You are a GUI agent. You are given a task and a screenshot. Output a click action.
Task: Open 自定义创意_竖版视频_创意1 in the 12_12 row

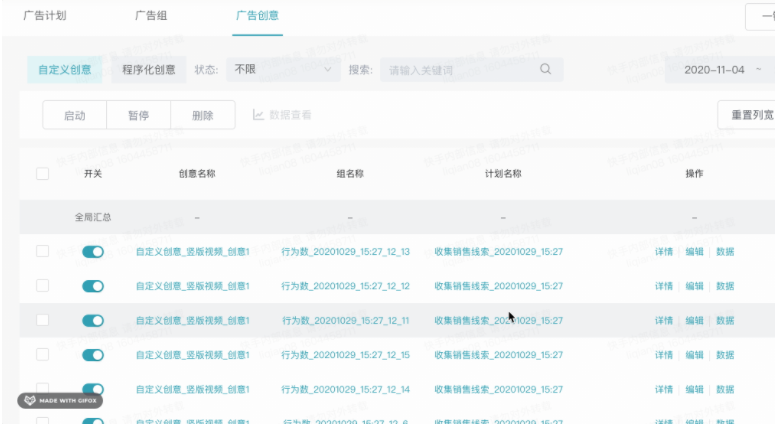pos(193,286)
